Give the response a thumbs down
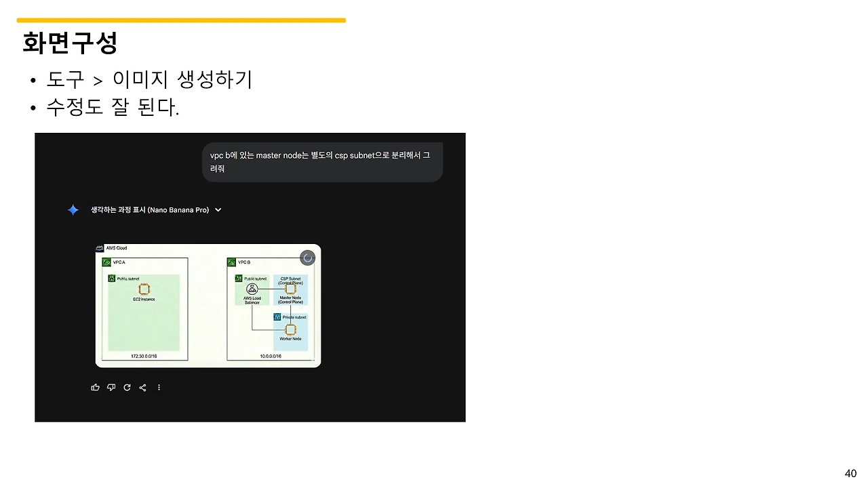Viewport: 868px width, 488px height. (x=111, y=387)
